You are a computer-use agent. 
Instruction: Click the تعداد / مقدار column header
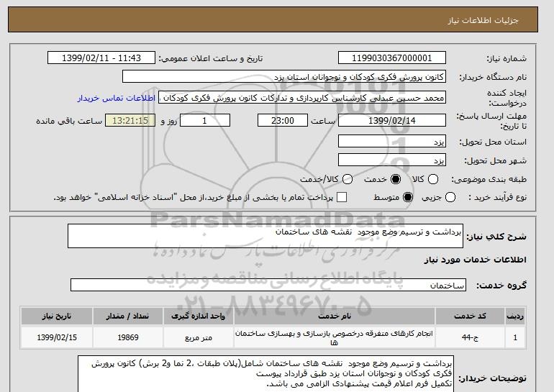point(128,316)
